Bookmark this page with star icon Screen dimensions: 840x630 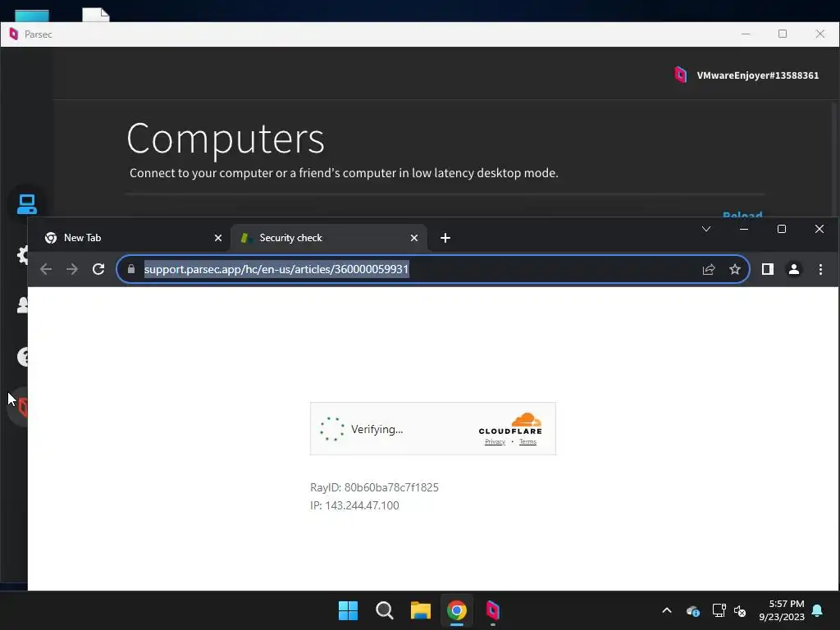pos(735,269)
